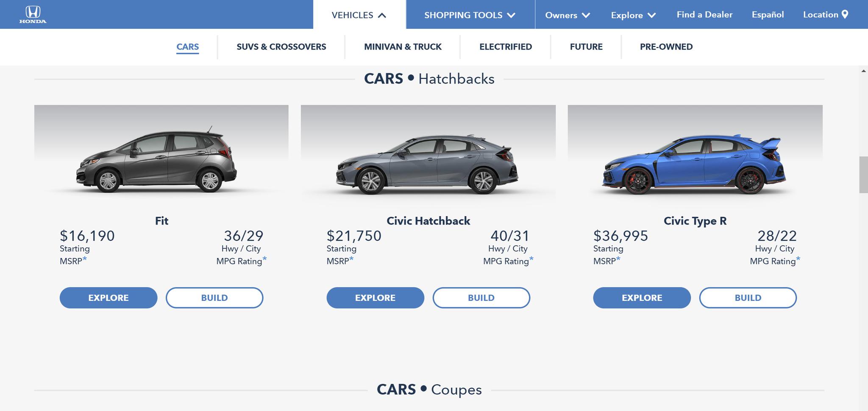
Task: Click the scrollbar up arrow
Action: (863, 71)
